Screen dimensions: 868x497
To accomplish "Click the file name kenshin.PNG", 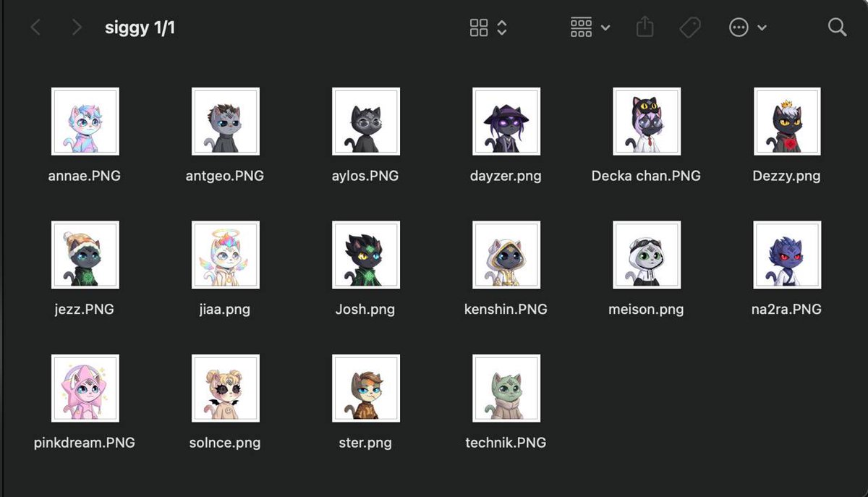I will coord(506,309).
